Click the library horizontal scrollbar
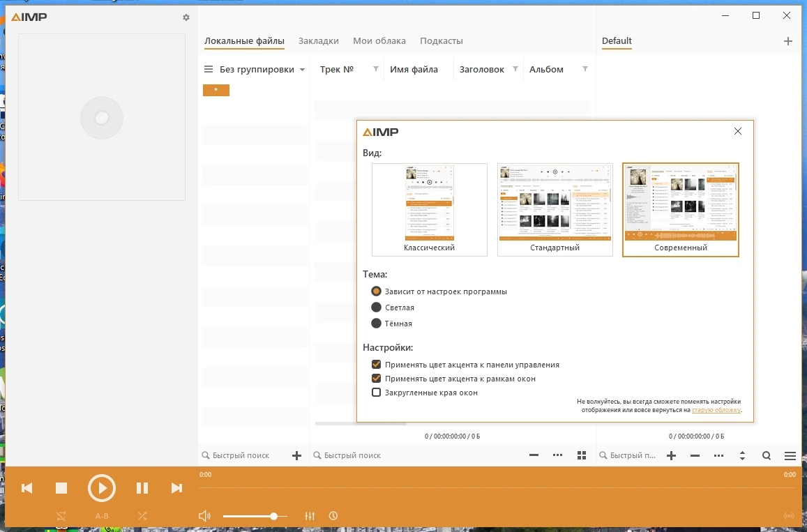This screenshot has width=807, height=532. (x=361, y=423)
